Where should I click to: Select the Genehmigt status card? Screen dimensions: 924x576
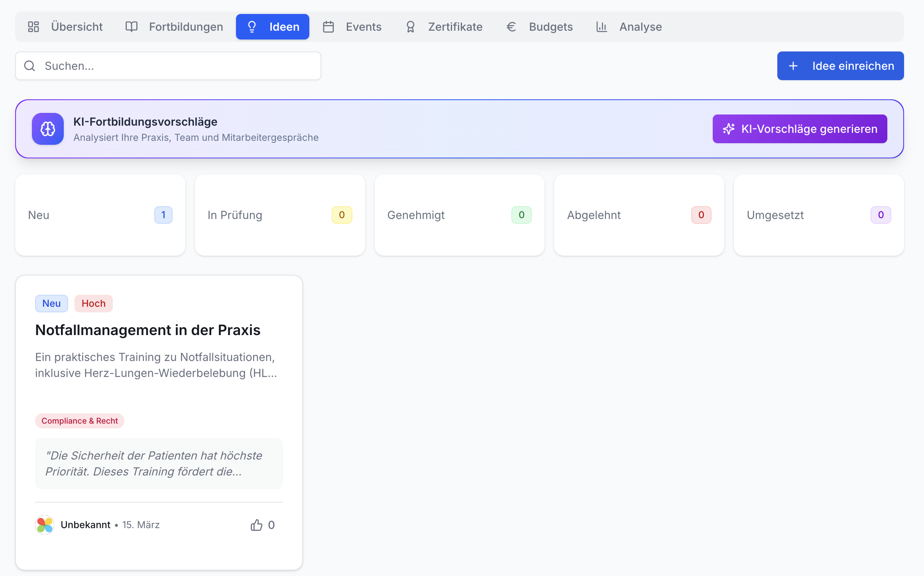point(460,215)
